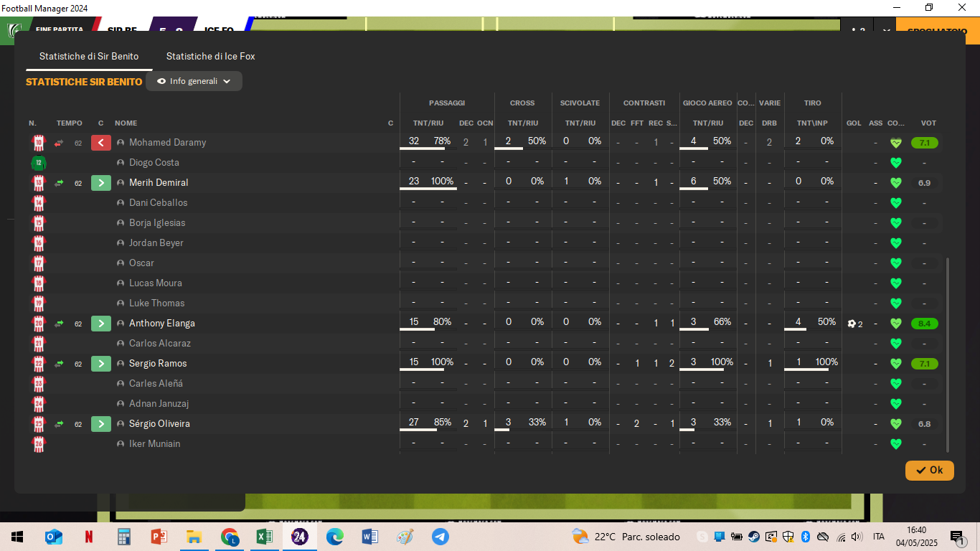Click the condition heart icon for Oscar
Viewport: 980px width, 551px height.
(x=895, y=263)
